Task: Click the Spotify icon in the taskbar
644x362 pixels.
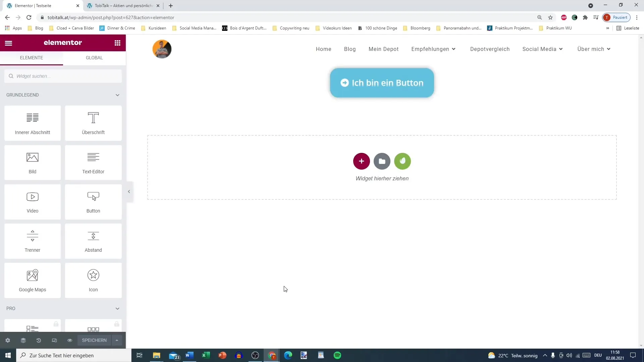Action: (338, 355)
